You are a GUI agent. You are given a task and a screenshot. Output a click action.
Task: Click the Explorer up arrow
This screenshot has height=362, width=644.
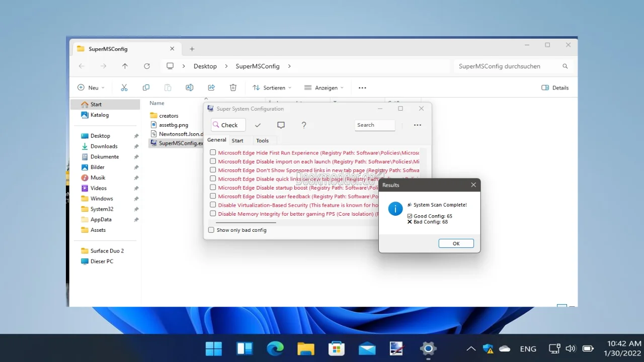(125, 66)
